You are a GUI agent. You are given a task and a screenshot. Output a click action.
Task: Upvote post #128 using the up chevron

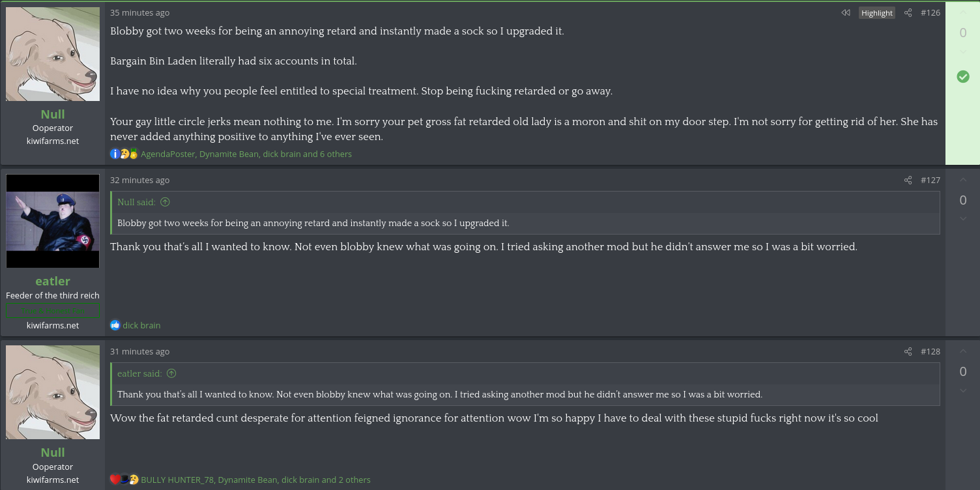pos(963,352)
